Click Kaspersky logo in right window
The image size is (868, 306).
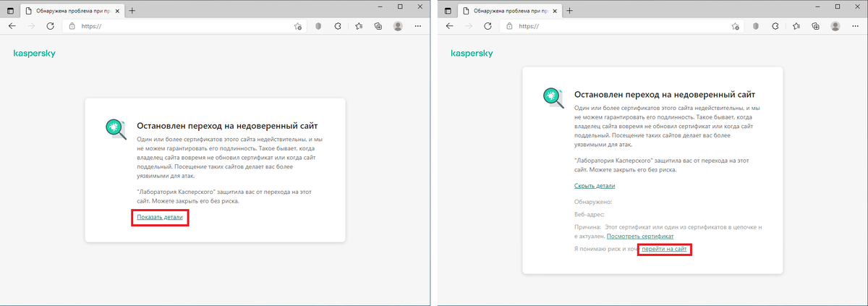[x=472, y=54]
